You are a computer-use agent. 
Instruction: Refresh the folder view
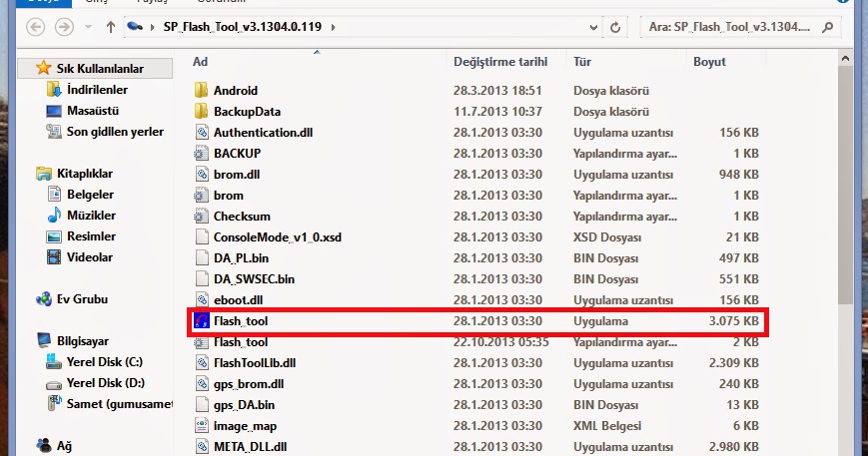coord(615,27)
